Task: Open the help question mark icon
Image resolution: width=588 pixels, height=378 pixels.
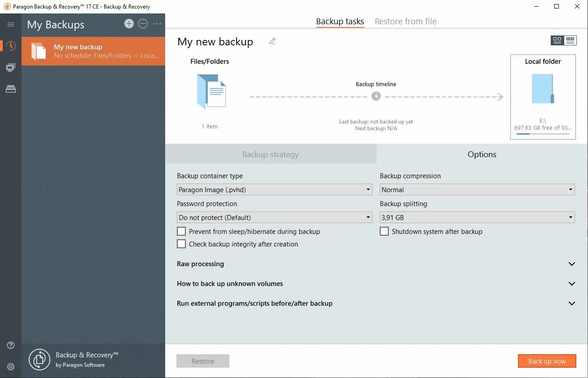Action: tap(11, 345)
